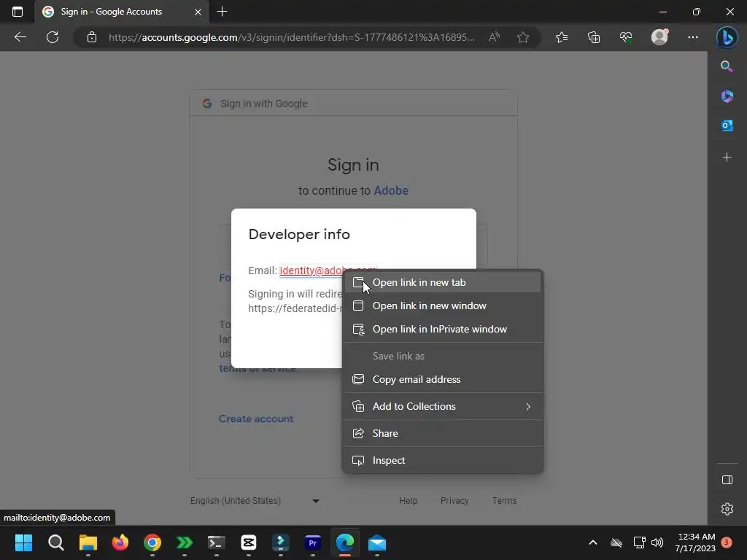View site information lock icon
This screenshot has height=560, width=747.
pos(91,37)
